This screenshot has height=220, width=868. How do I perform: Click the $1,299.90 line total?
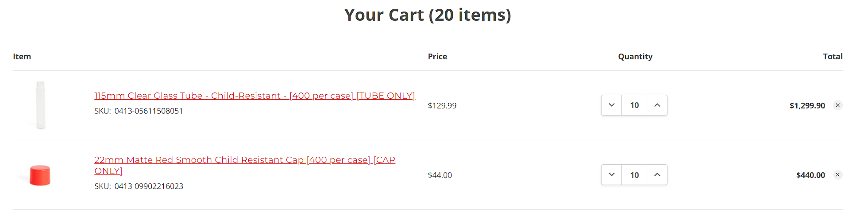click(807, 105)
